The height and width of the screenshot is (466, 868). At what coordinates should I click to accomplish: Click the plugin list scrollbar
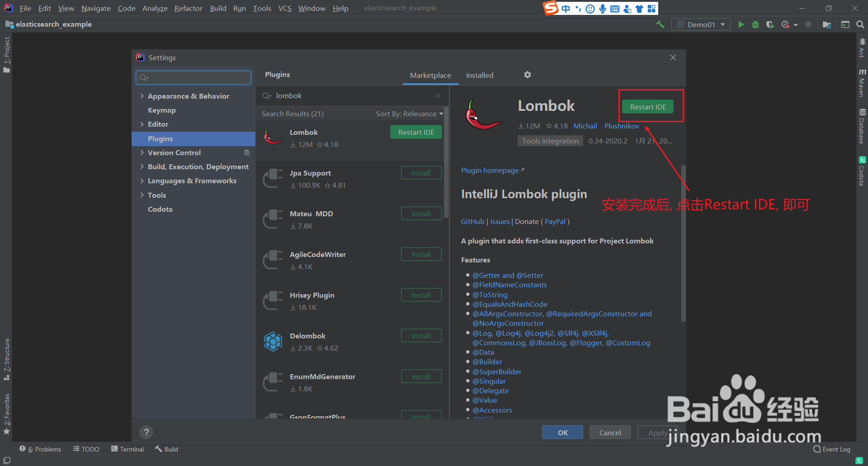(447, 162)
